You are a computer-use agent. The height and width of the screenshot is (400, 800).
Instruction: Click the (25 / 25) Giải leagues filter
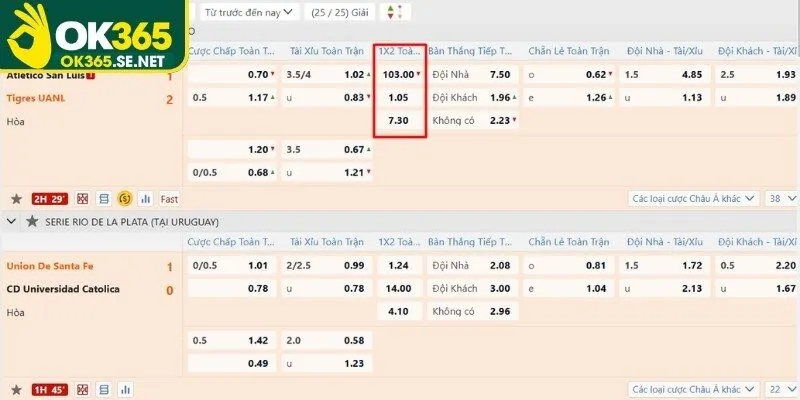click(339, 12)
